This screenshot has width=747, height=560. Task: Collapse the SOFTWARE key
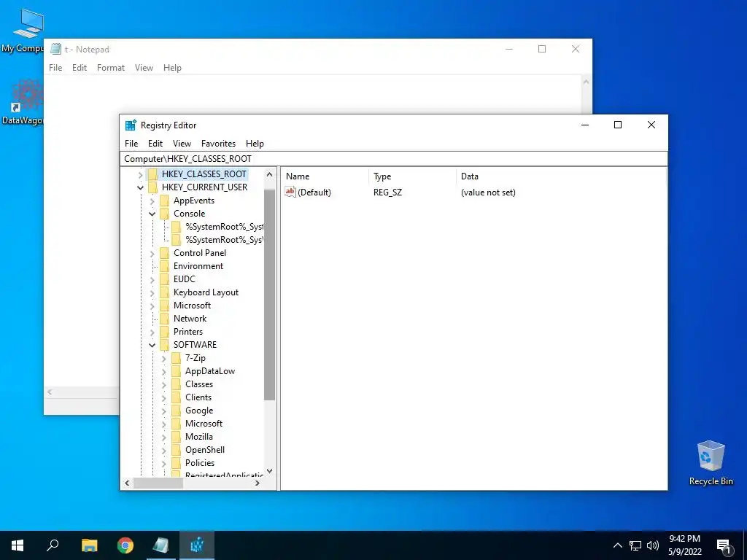[152, 345]
